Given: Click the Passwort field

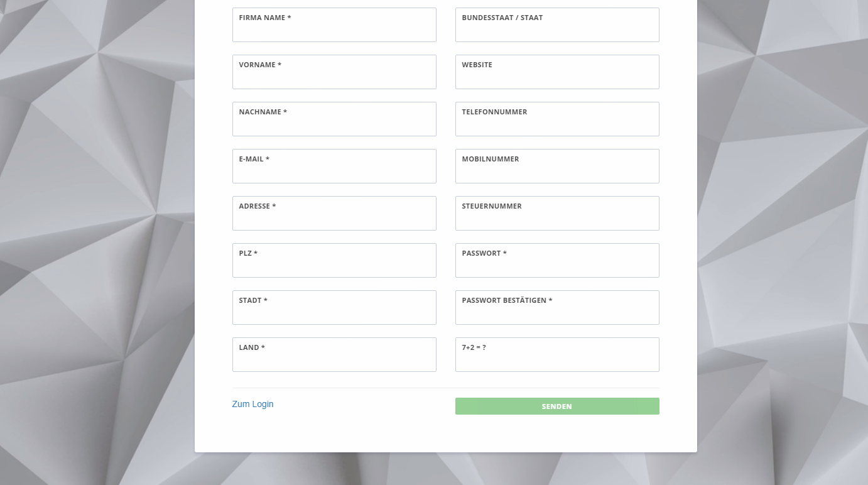Looking at the screenshot, I should [557, 265].
